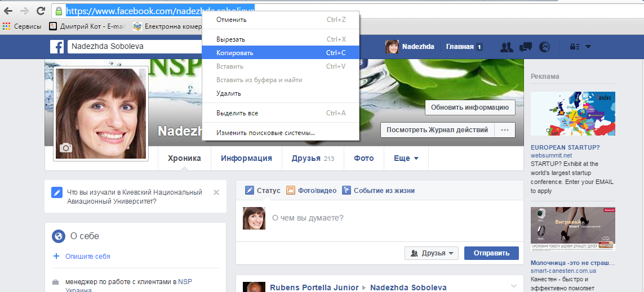Choose Выделить все in context menu

tap(281, 113)
